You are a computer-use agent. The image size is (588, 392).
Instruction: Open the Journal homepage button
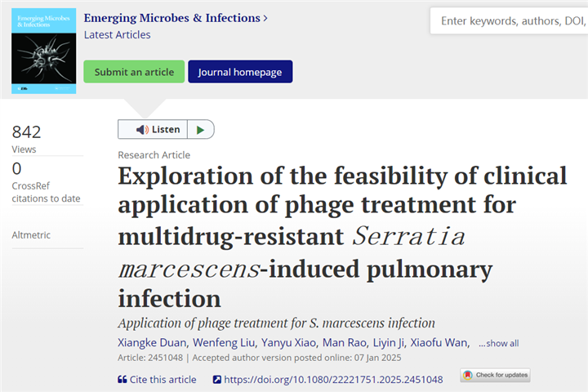240,72
